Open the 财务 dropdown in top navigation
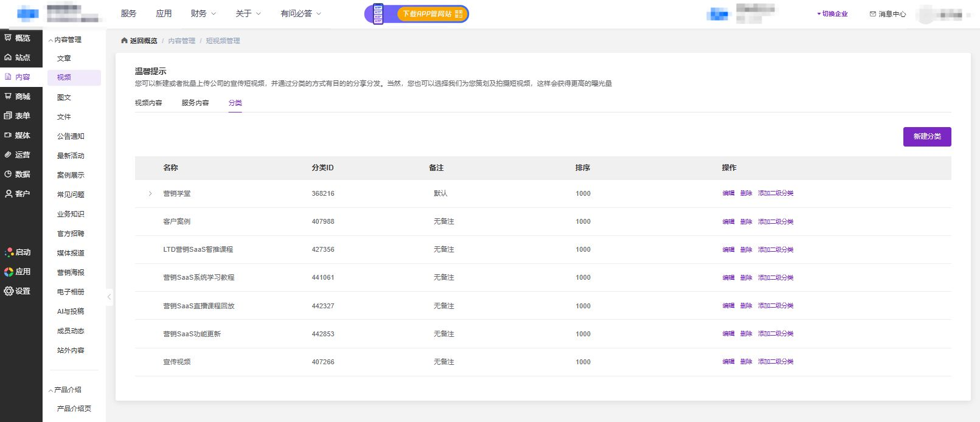980x422 pixels. point(203,13)
